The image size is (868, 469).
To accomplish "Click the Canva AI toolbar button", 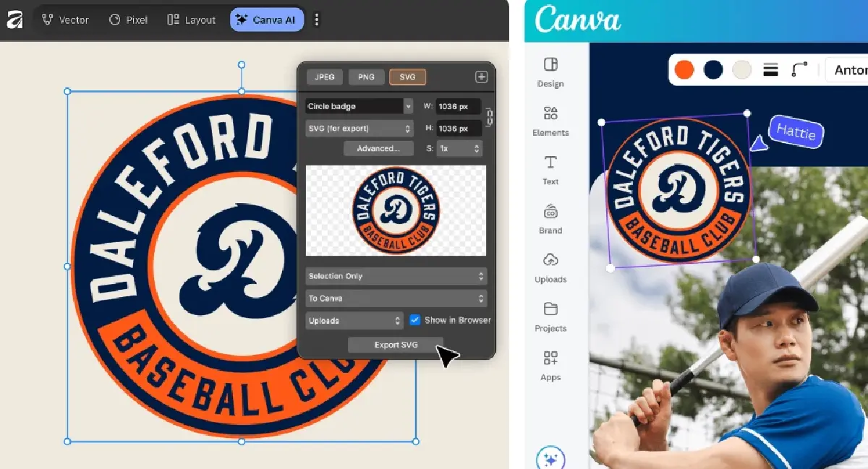I will pyautogui.click(x=266, y=20).
